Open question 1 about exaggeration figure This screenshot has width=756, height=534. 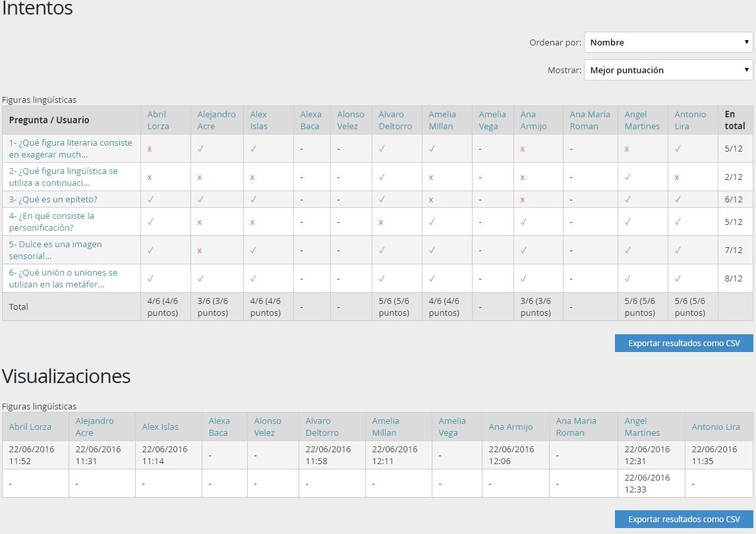pyautogui.click(x=71, y=148)
